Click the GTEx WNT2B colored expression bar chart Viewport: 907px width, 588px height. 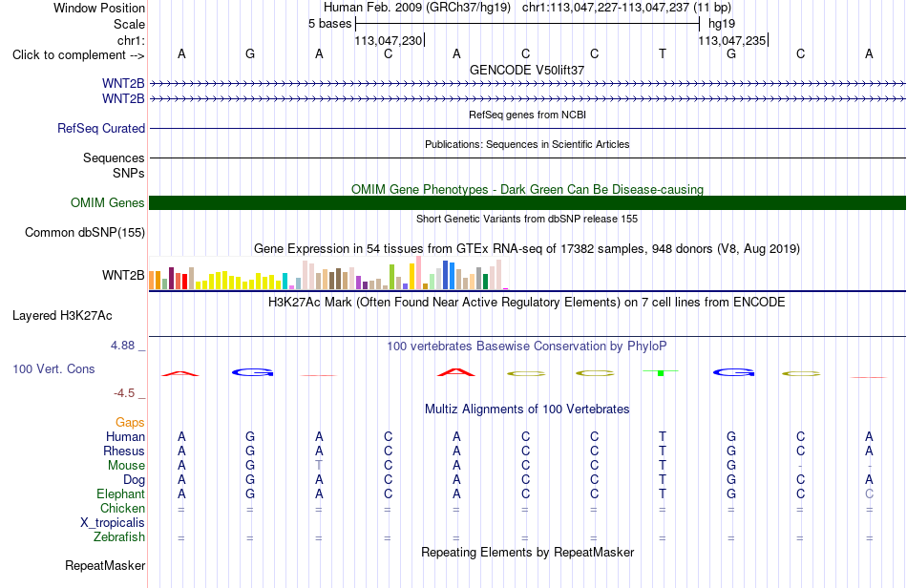(x=328, y=273)
